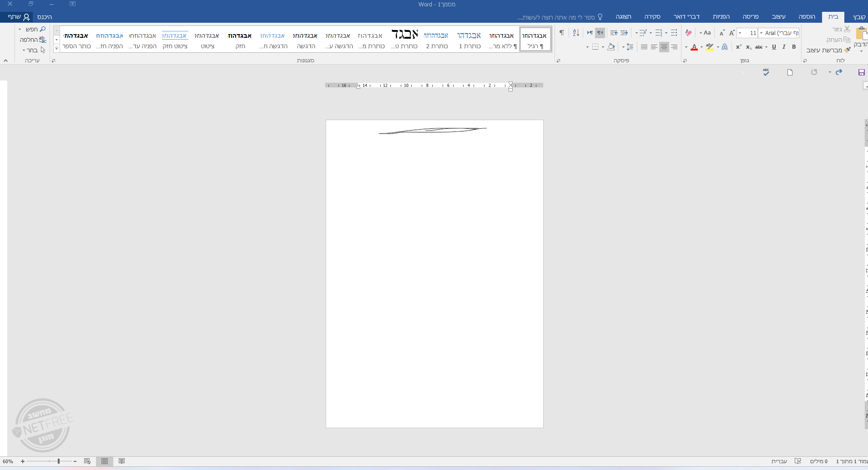This screenshot has height=470, width=868.
Task: Click Sign in (היכנס) link
Action: (45, 17)
